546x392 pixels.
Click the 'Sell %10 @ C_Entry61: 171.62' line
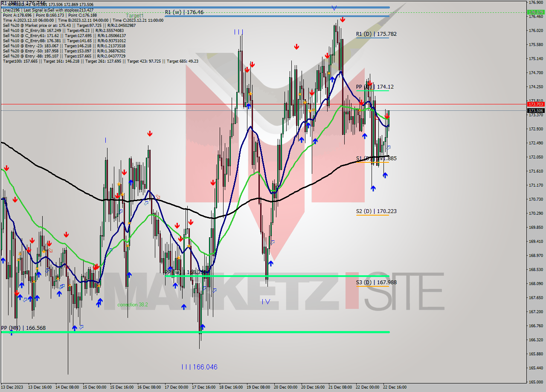point(64,35)
